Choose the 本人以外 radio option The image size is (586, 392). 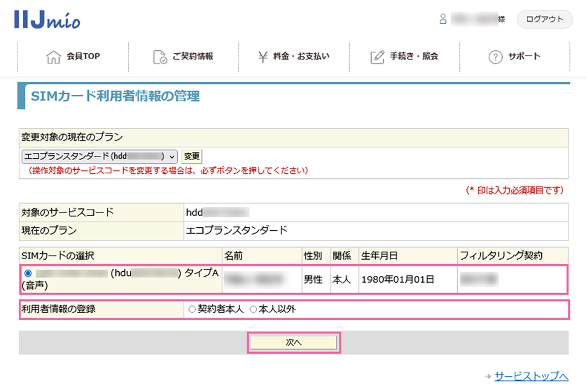[x=253, y=309]
